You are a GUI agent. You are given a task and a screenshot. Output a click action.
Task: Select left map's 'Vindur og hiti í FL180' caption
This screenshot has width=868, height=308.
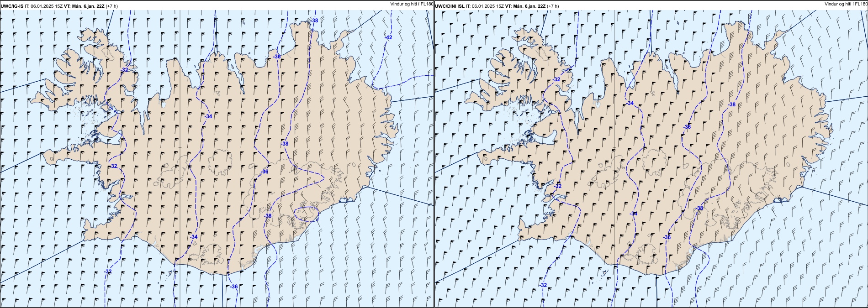tap(411, 4)
